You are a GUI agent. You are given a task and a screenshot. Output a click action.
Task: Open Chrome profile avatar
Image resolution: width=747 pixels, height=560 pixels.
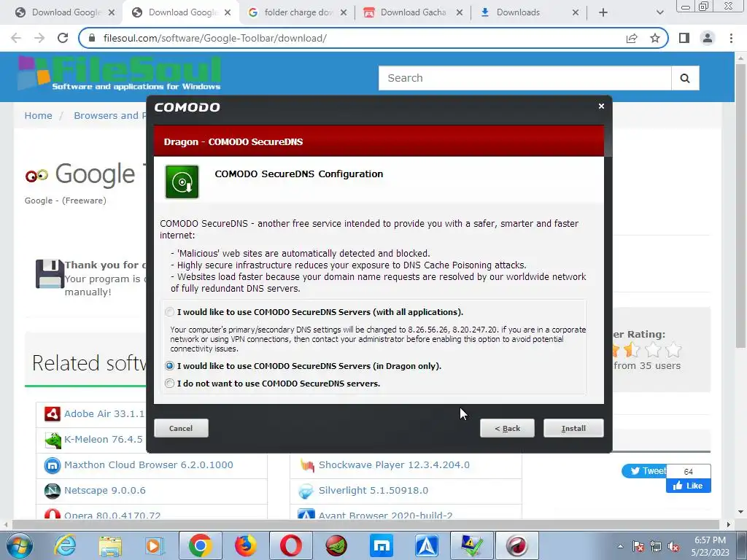(708, 38)
